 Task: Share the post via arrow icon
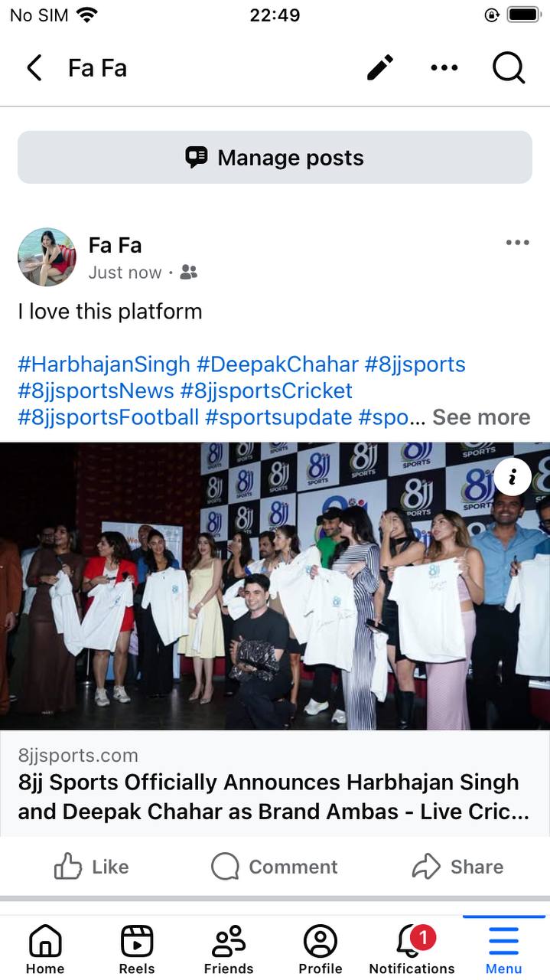point(457,867)
